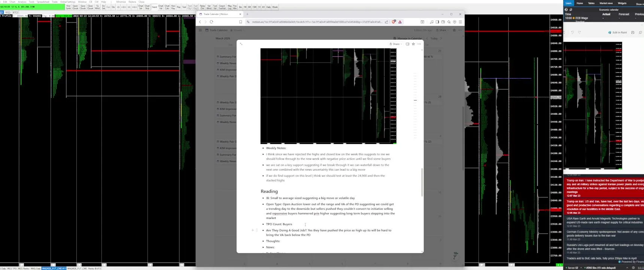Open the browser hamburger menu
This screenshot has width=644, height=270.
(x=460, y=22)
